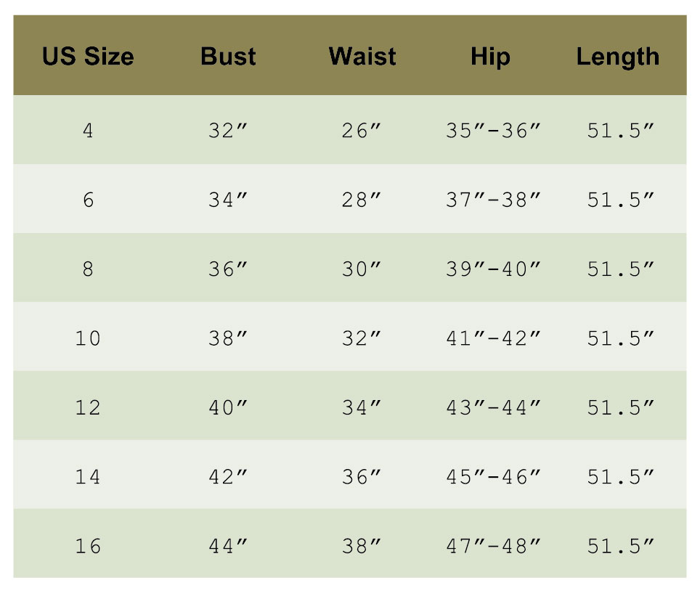
Task: Click the US Size column header
Action: [88, 57]
